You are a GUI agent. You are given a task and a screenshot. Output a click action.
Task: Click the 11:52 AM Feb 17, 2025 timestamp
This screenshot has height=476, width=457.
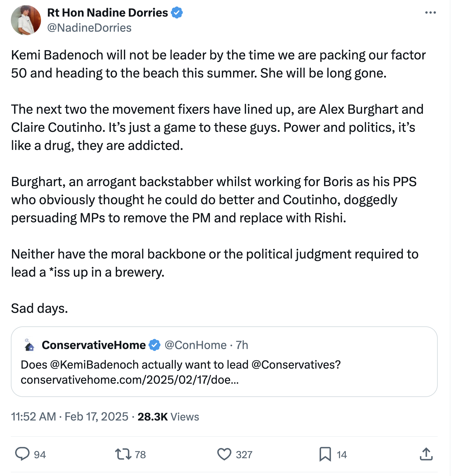70,417
